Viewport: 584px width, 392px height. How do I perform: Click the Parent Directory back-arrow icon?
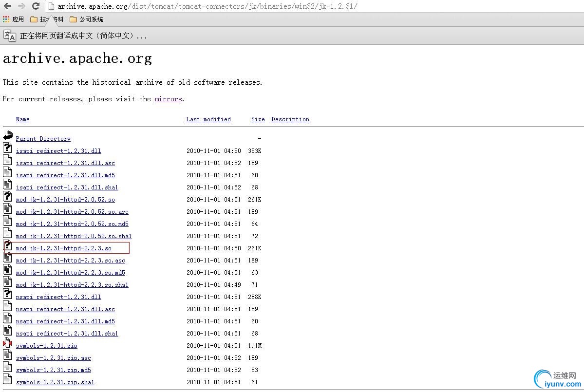pyautogui.click(x=8, y=135)
